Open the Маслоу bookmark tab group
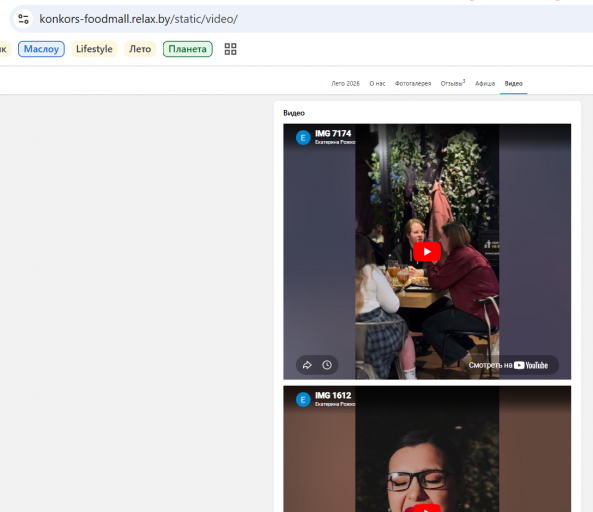Viewport: 593px width, 512px height. [41, 49]
